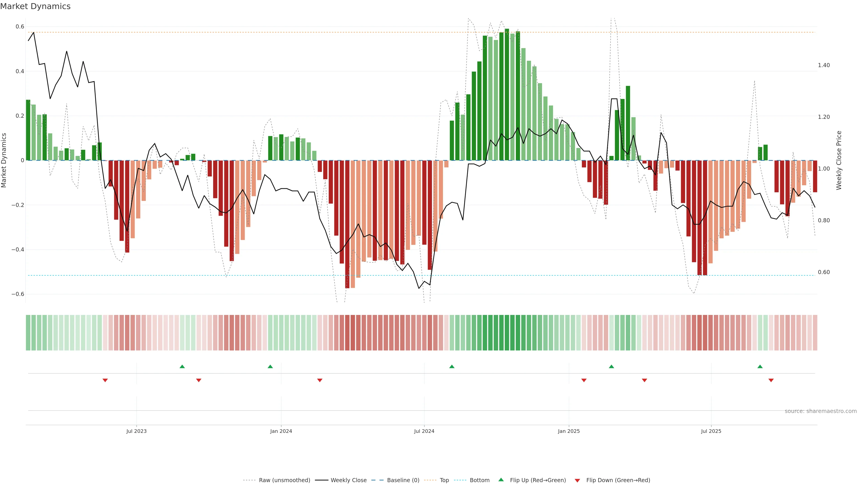Toggle the Weekly Close legend entry

[348, 480]
